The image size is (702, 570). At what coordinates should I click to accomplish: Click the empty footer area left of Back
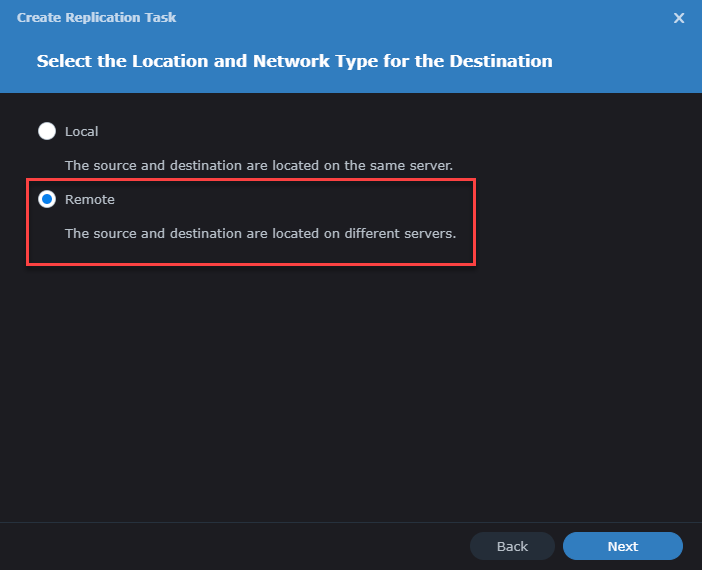(x=230, y=546)
